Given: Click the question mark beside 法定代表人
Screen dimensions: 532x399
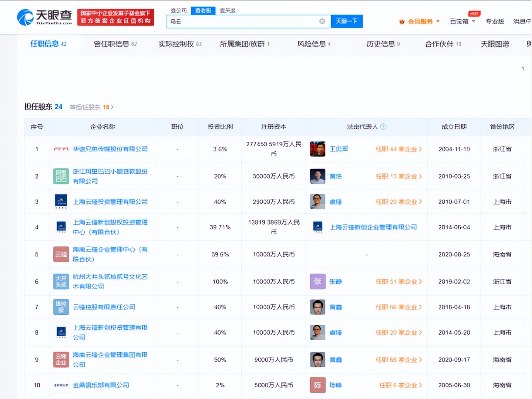Looking at the screenshot, I should click(x=383, y=126).
